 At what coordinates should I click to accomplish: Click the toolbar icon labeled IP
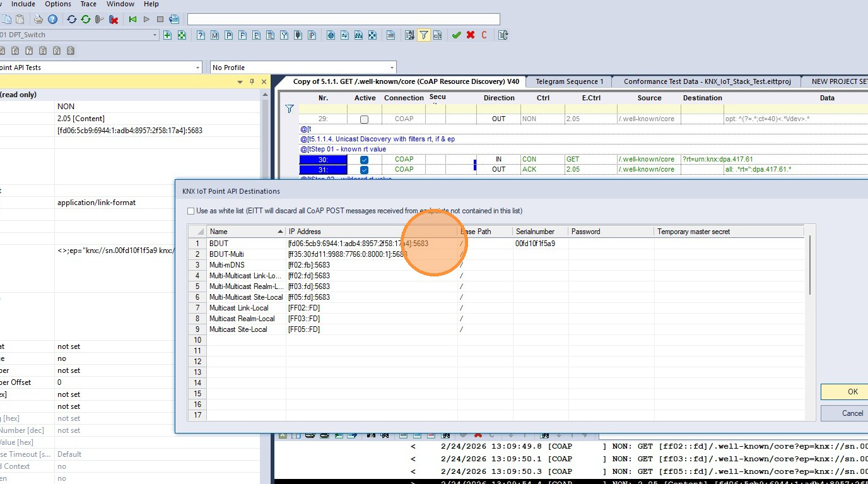pos(312,35)
